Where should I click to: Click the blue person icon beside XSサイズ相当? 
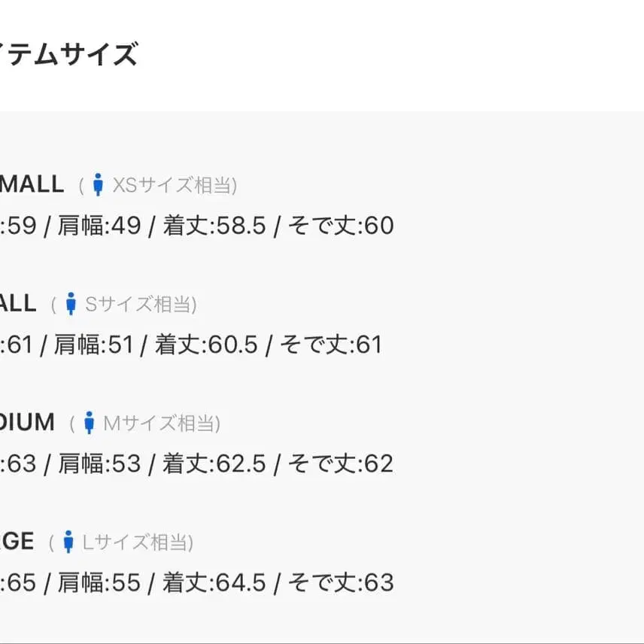tap(98, 184)
